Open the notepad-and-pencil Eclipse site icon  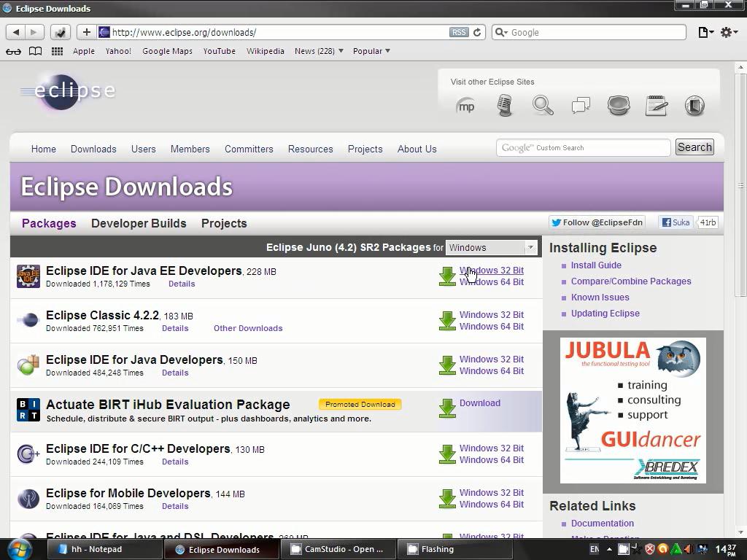coord(656,106)
